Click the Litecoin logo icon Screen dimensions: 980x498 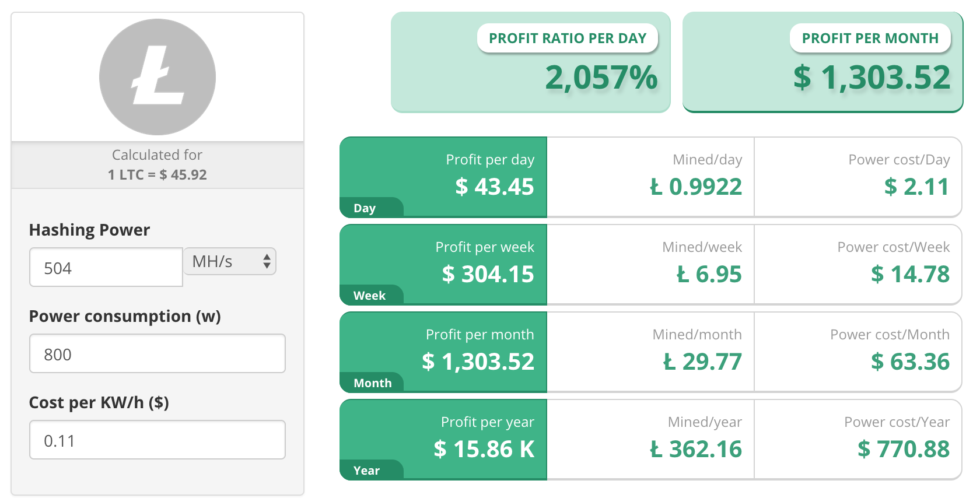pos(157,77)
